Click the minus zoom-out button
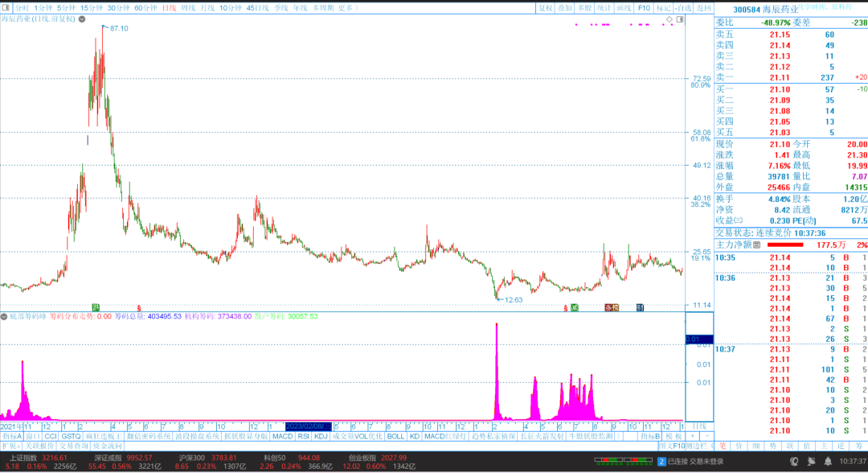Viewport: 868px width, 473px height. (706, 437)
